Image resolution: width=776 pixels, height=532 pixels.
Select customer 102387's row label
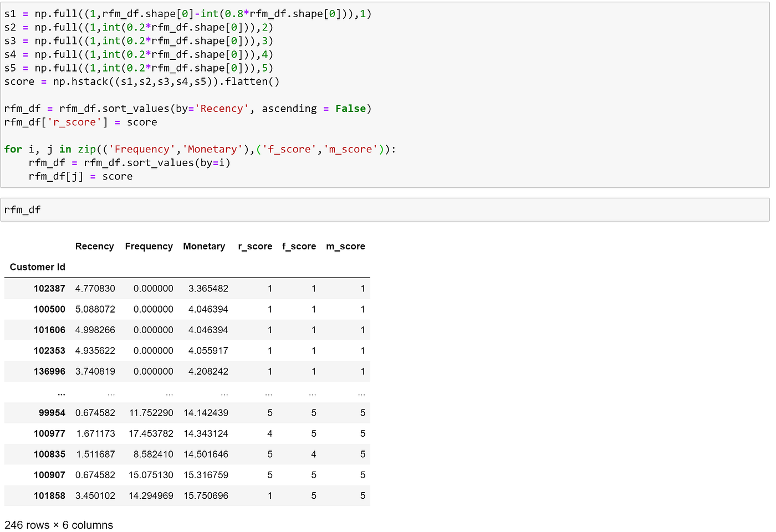point(49,288)
